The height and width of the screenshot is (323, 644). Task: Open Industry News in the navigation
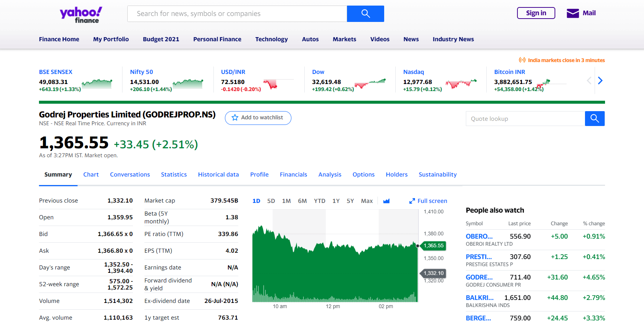[x=453, y=39]
